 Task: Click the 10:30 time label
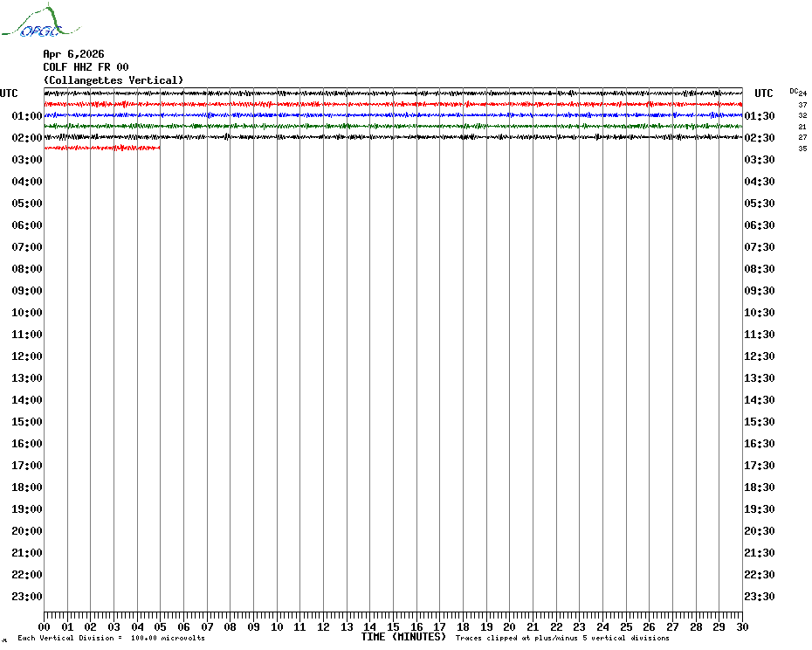760,313
